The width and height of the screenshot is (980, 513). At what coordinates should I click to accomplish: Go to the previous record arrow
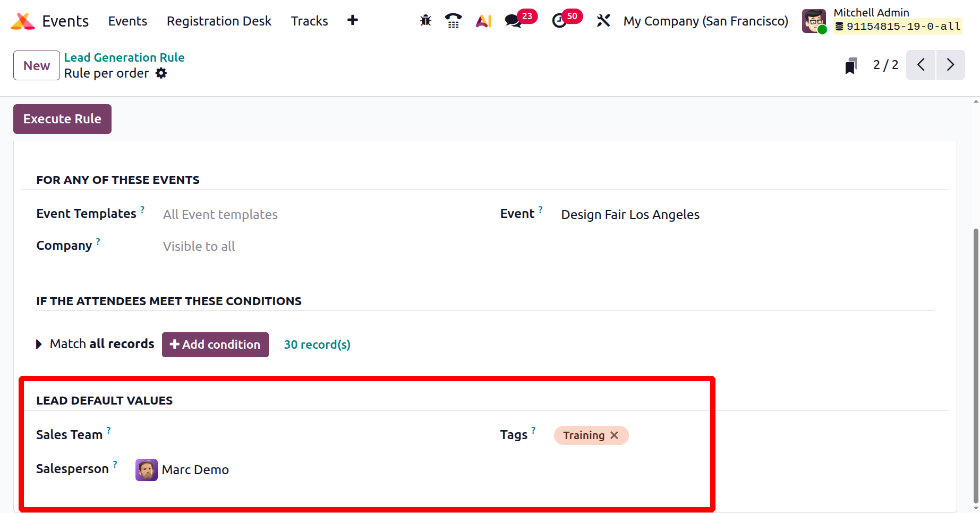(921, 65)
